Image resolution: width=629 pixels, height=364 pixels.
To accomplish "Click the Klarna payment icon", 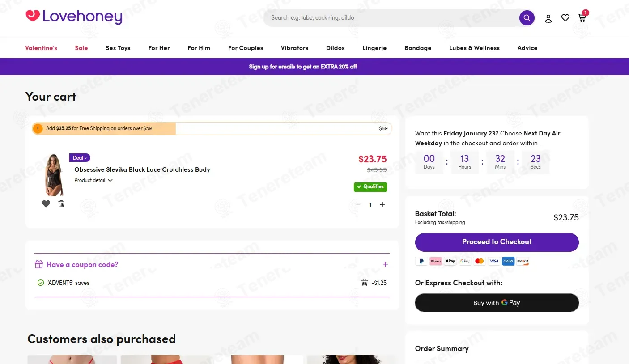I will click(436, 261).
